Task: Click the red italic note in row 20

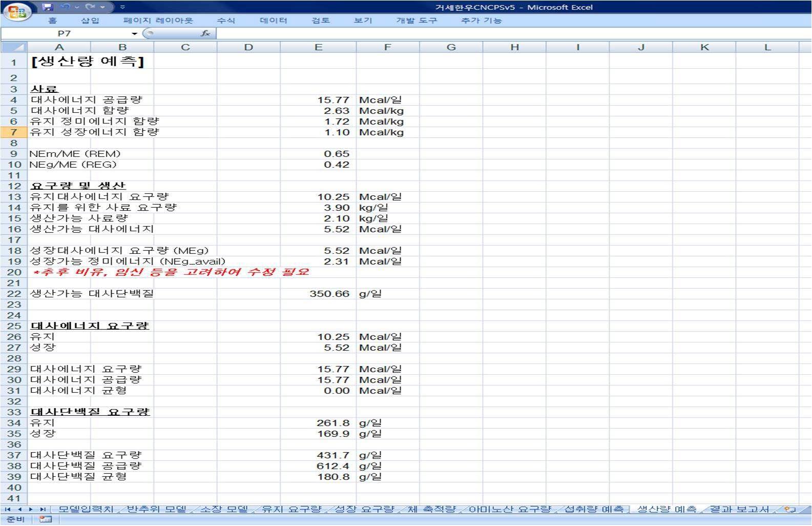Action: point(171,272)
